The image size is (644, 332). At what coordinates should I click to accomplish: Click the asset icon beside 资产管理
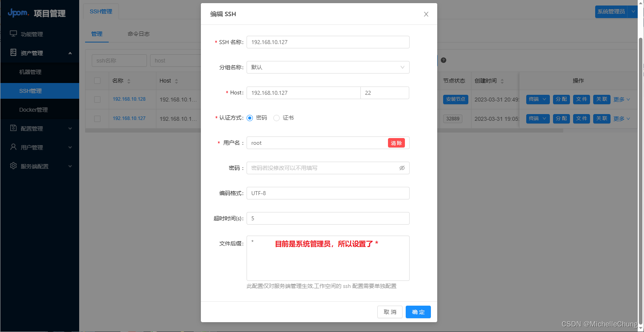coord(13,52)
